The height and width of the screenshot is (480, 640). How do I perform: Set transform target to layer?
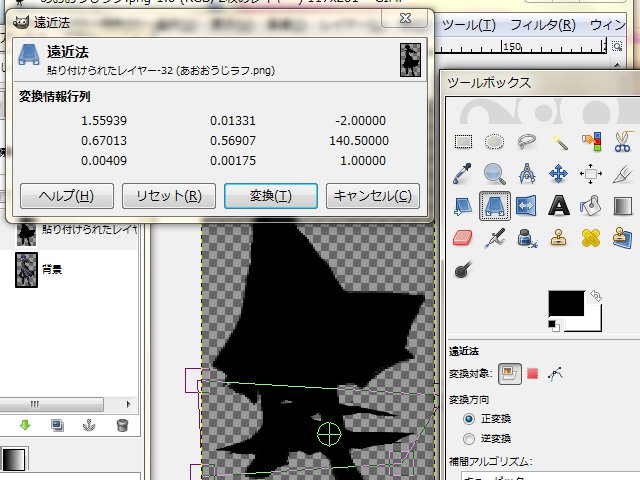(509, 373)
